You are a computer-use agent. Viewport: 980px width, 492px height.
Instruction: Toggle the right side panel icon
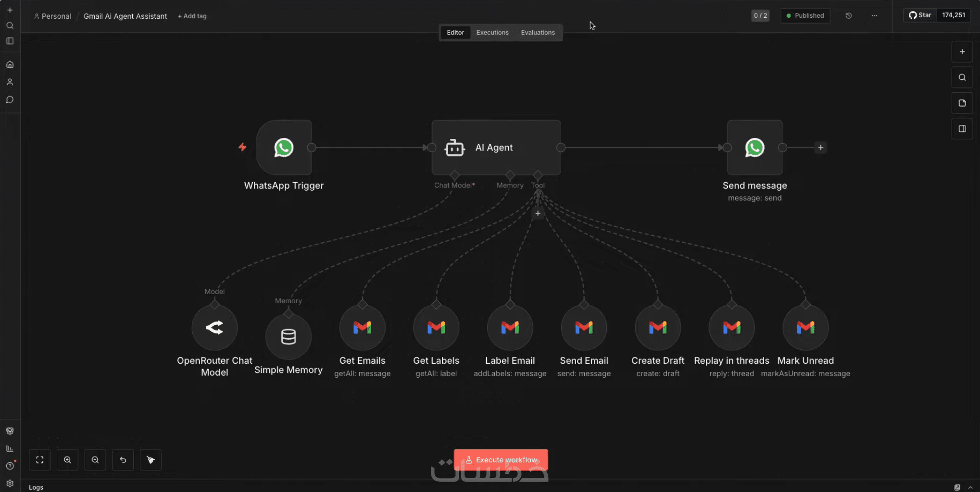pyautogui.click(x=962, y=129)
